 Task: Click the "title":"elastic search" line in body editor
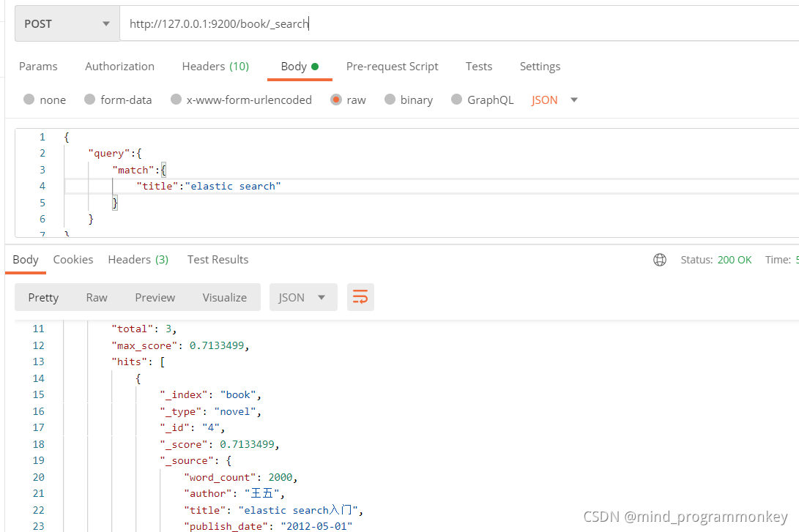(209, 187)
